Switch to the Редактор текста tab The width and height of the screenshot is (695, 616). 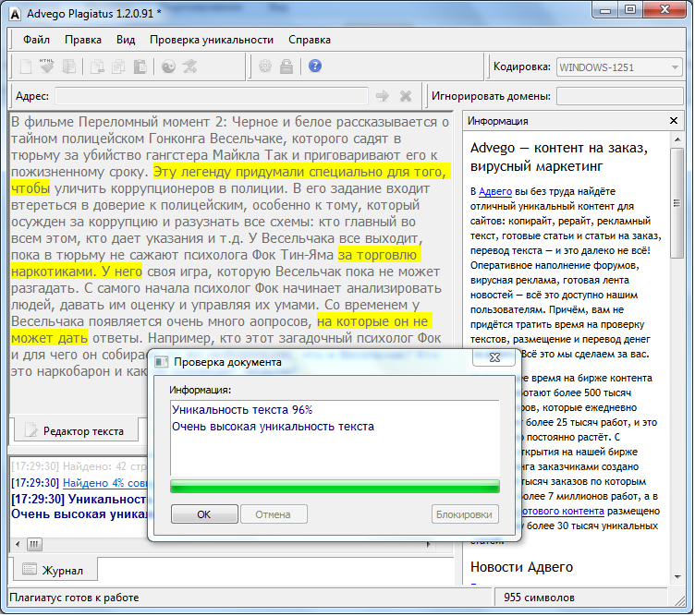click(74, 430)
